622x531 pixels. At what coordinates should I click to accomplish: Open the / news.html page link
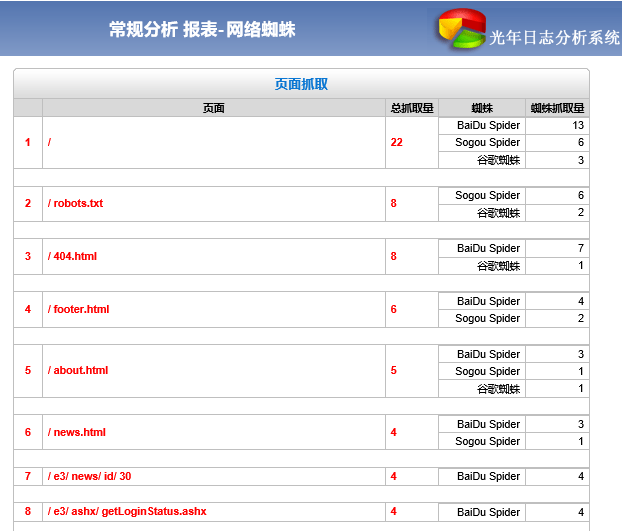click(76, 432)
